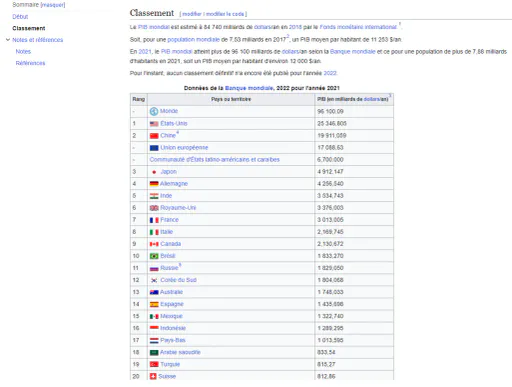Screen dimensions: 512x387
Task: Click the European Union flag icon
Action: 154,148
